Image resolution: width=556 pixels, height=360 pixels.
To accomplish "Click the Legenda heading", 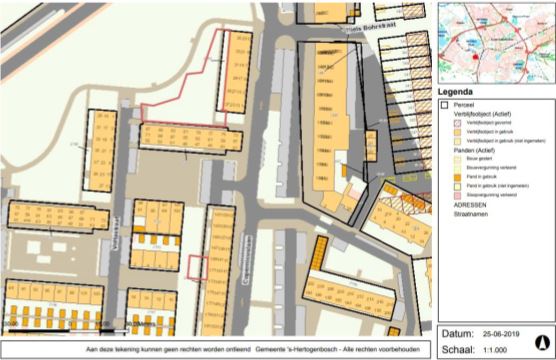I will pos(455,92).
